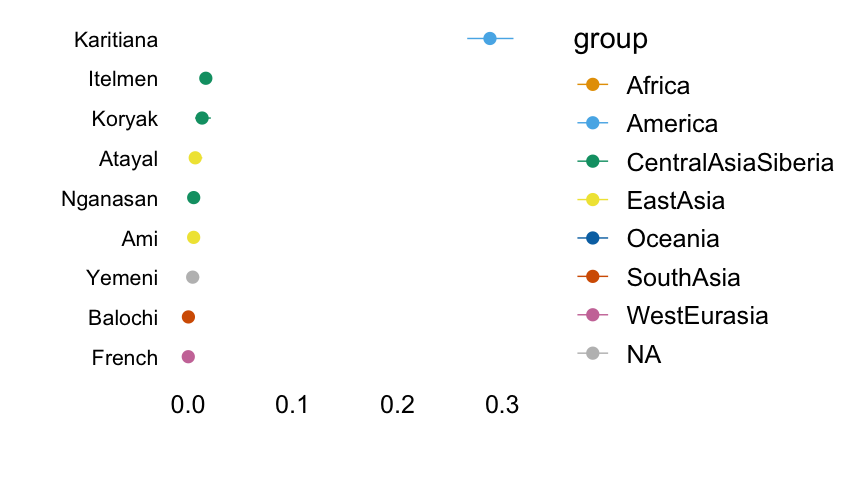The height and width of the screenshot is (480, 864).
Task: Click the Itelmen green data point
Action: 206,79
